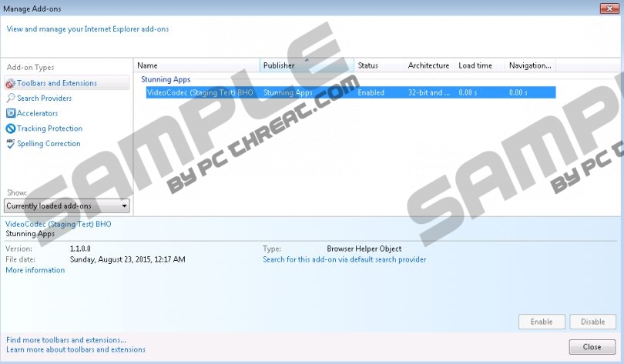Search for this add-on via default provider
The image size is (624, 364).
point(344,259)
